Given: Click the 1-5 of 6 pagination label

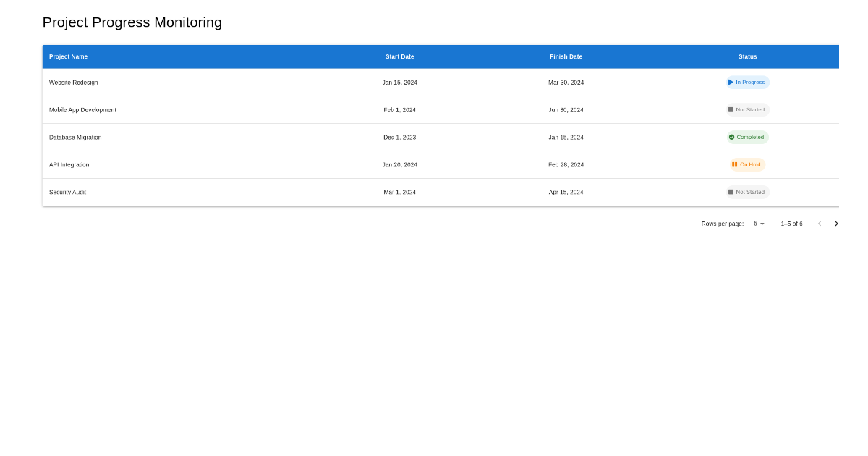Looking at the screenshot, I should click(x=791, y=224).
